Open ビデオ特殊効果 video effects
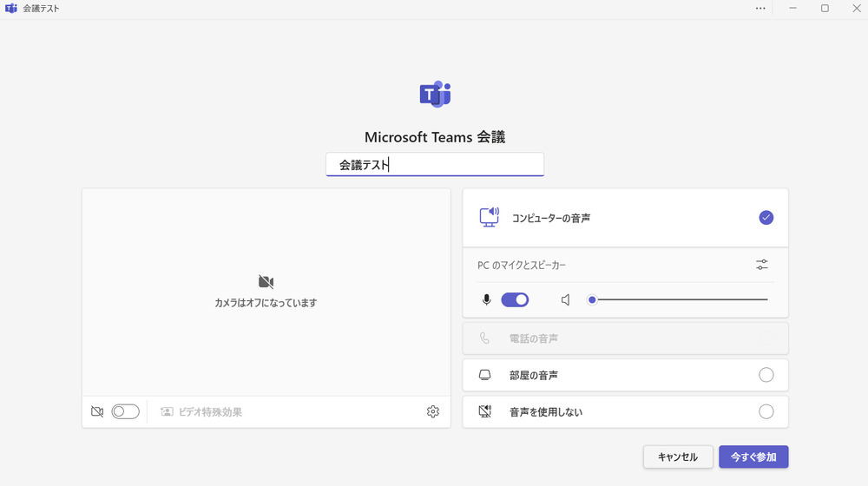This screenshot has height=486, width=868. (x=201, y=412)
